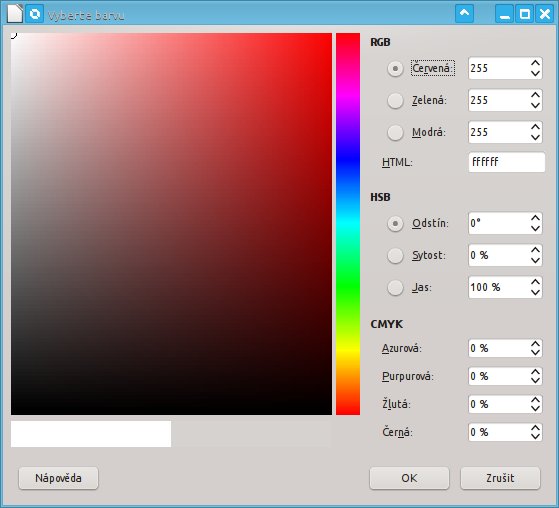The height and width of the screenshot is (508, 559).
Task: Select the Jas radio button
Action: pos(395,287)
